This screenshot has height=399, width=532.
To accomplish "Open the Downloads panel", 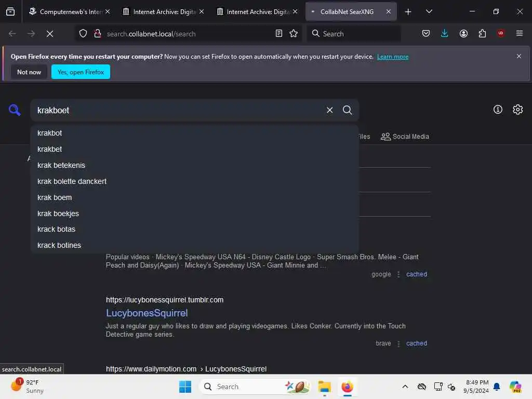I will coord(445,33).
